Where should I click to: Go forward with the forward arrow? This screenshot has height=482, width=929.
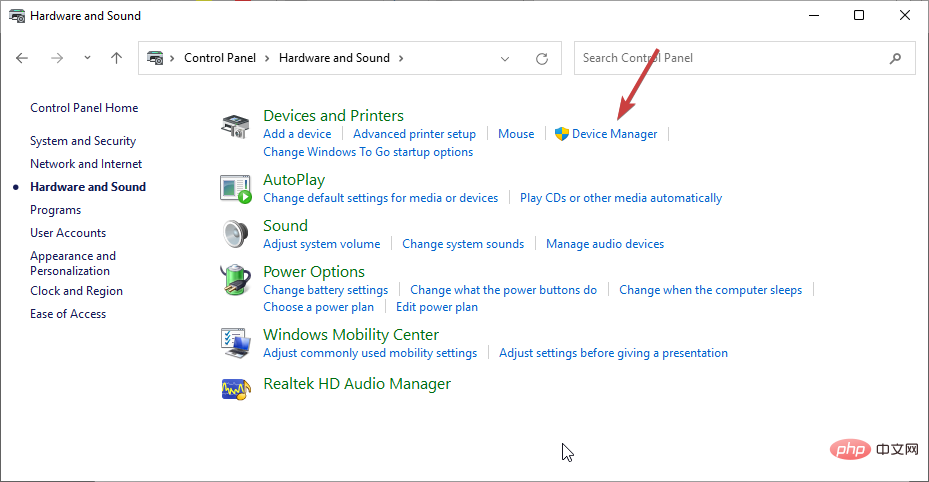[57, 58]
